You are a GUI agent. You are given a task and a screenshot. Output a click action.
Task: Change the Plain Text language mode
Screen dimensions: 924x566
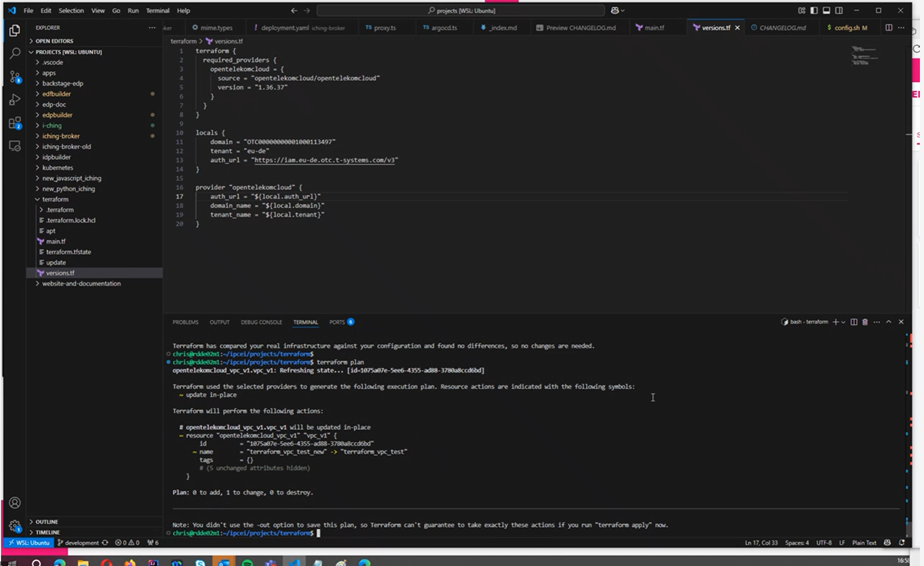tap(864, 543)
